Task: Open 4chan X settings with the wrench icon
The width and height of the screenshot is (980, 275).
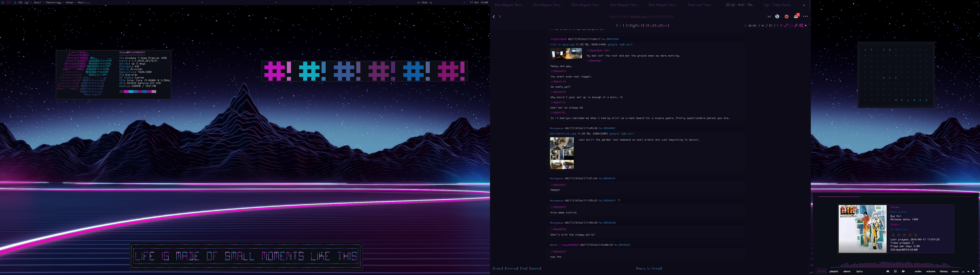Action: [x=796, y=25]
